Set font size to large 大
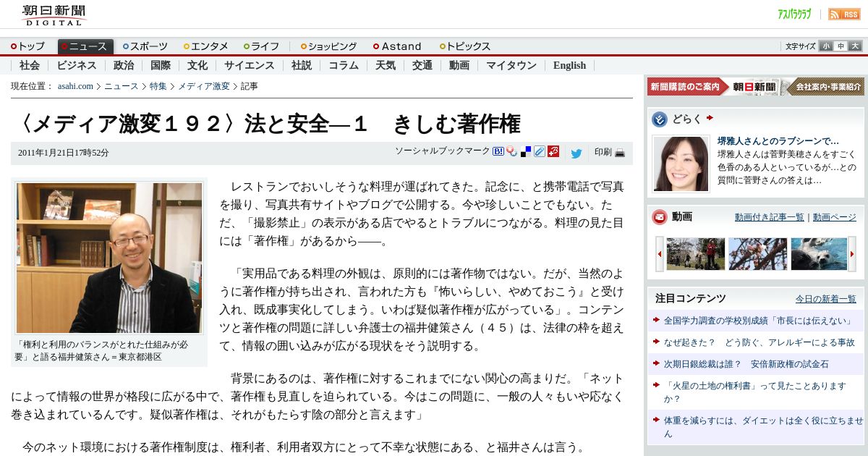The height and width of the screenshot is (456, 868). click(855, 46)
